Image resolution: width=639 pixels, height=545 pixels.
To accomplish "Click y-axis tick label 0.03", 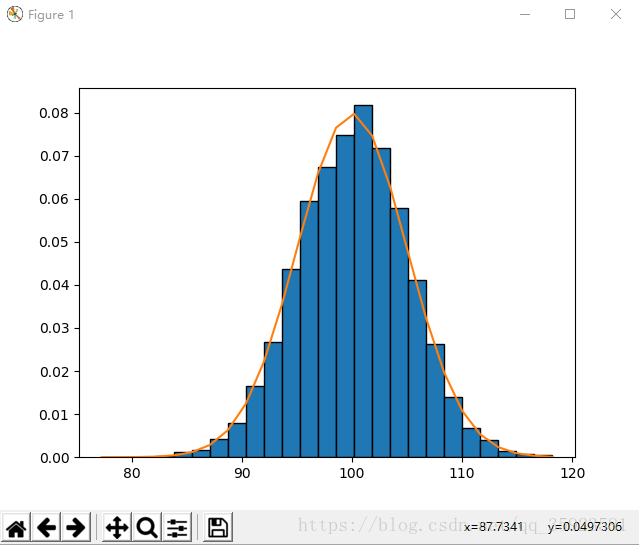I will click(54, 329).
